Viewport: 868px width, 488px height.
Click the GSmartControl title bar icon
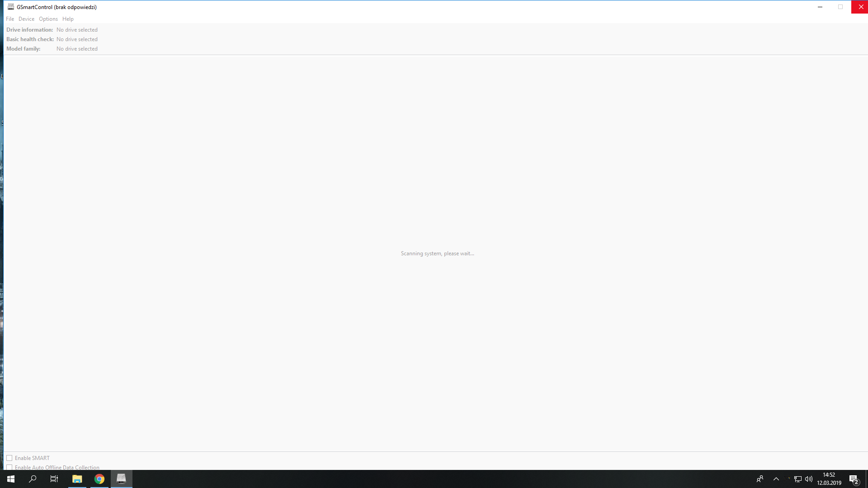[x=11, y=7]
